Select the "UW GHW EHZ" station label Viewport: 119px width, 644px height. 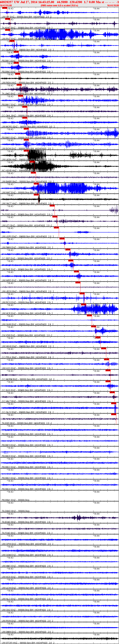tap(9, 324)
